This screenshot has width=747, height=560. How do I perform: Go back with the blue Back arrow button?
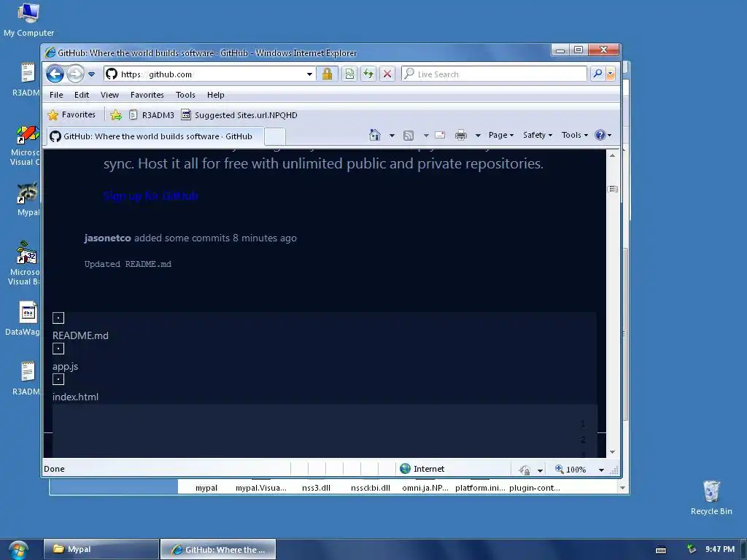55,74
